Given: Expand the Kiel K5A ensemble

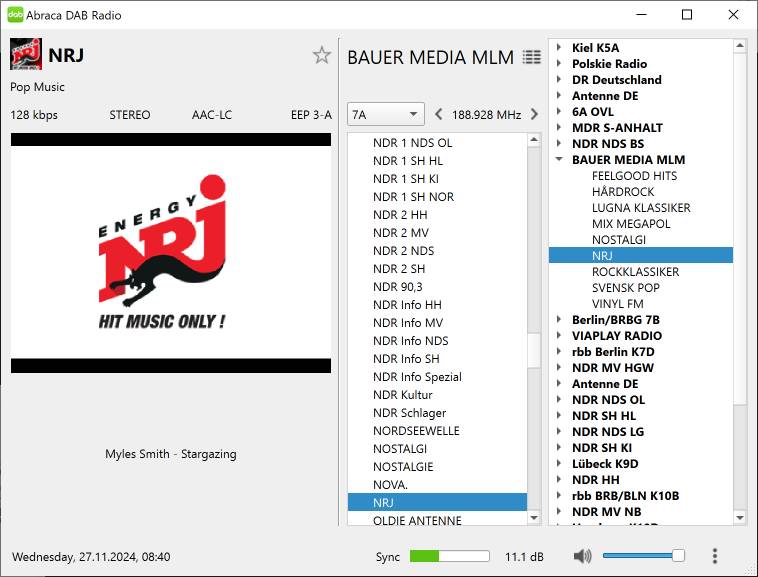Looking at the screenshot, I should 558,48.
